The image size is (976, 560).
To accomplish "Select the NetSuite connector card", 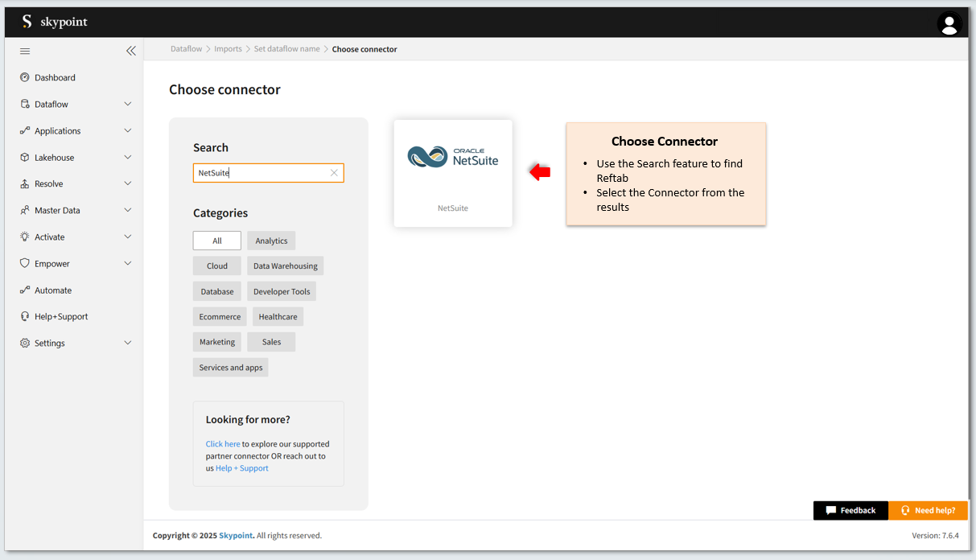I will click(453, 173).
